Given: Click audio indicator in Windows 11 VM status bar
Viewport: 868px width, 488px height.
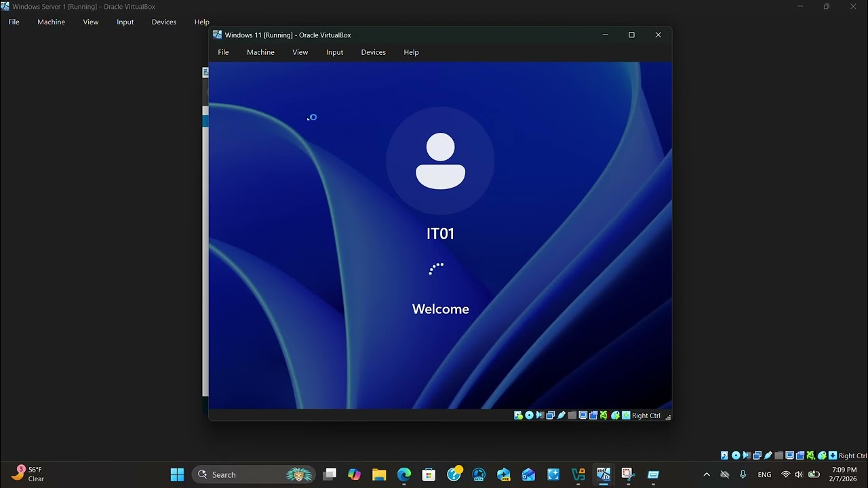Looking at the screenshot, I should tap(540, 415).
